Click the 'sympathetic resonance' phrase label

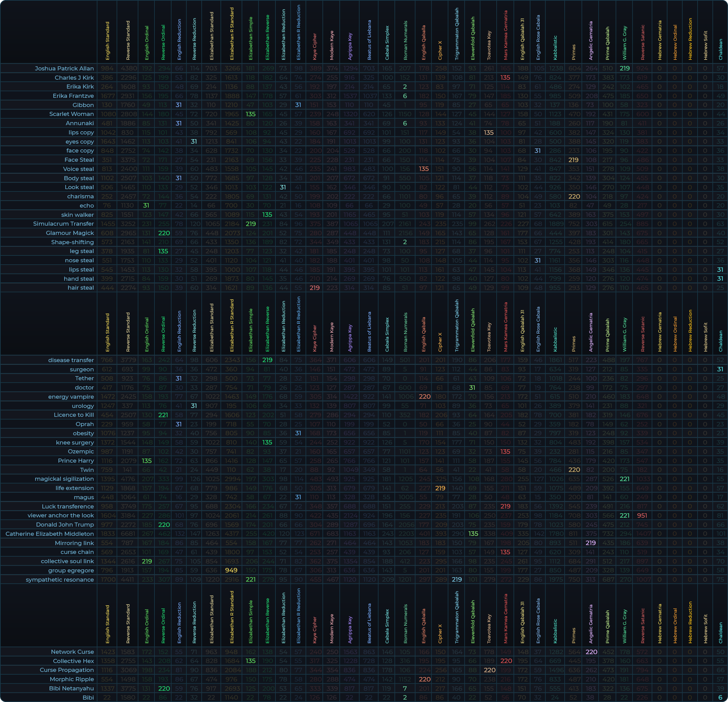[x=59, y=579]
